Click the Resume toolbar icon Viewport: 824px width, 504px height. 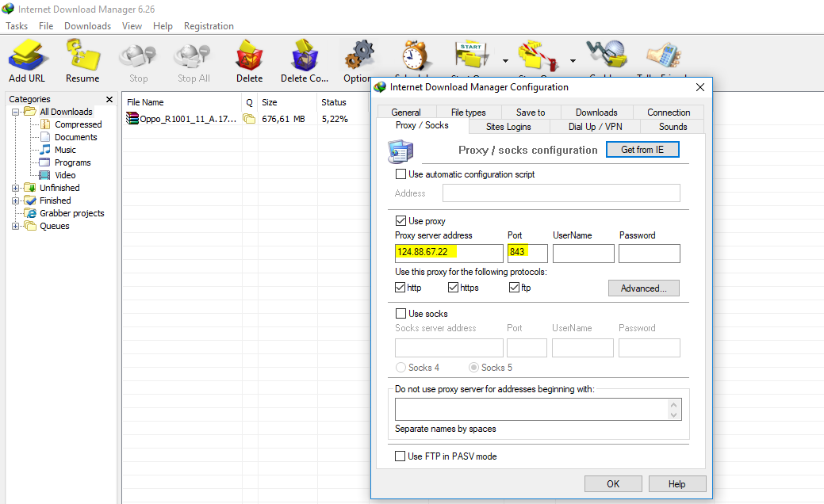pyautogui.click(x=82, y=55)
